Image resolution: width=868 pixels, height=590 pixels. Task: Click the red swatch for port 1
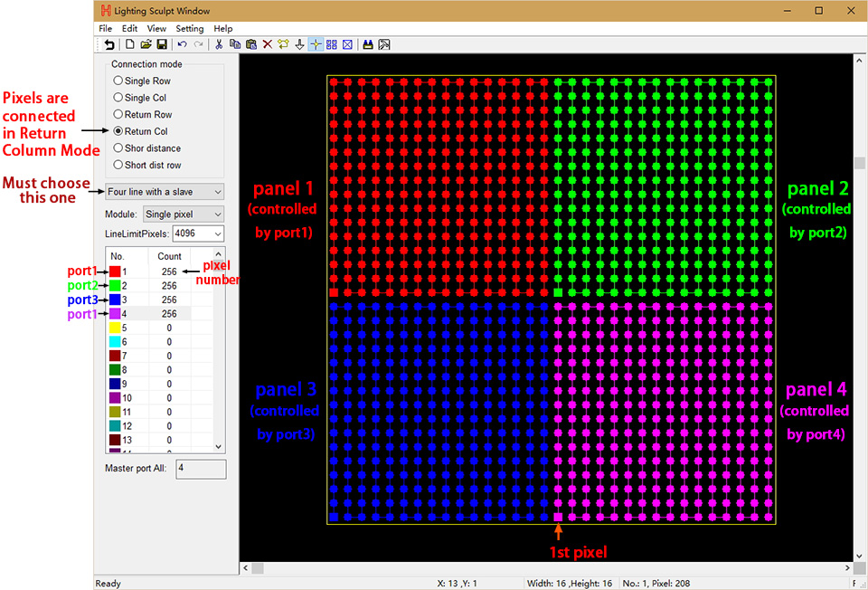(115, 271)
